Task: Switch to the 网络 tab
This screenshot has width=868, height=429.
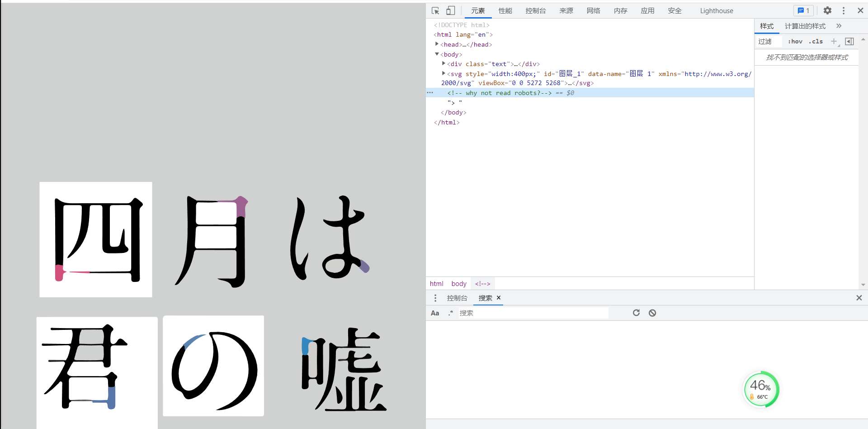Action: coord(593,11)
